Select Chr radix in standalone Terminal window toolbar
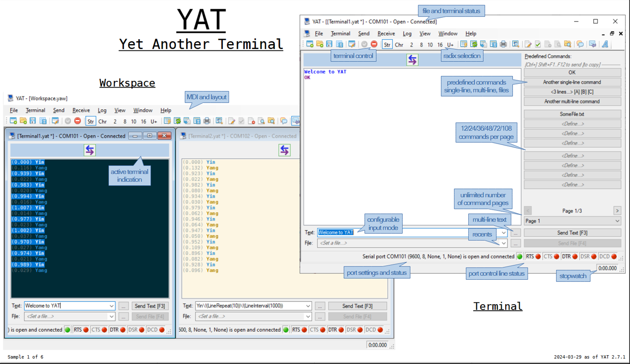This screenshot has width=630, height=364. [399, 45]
